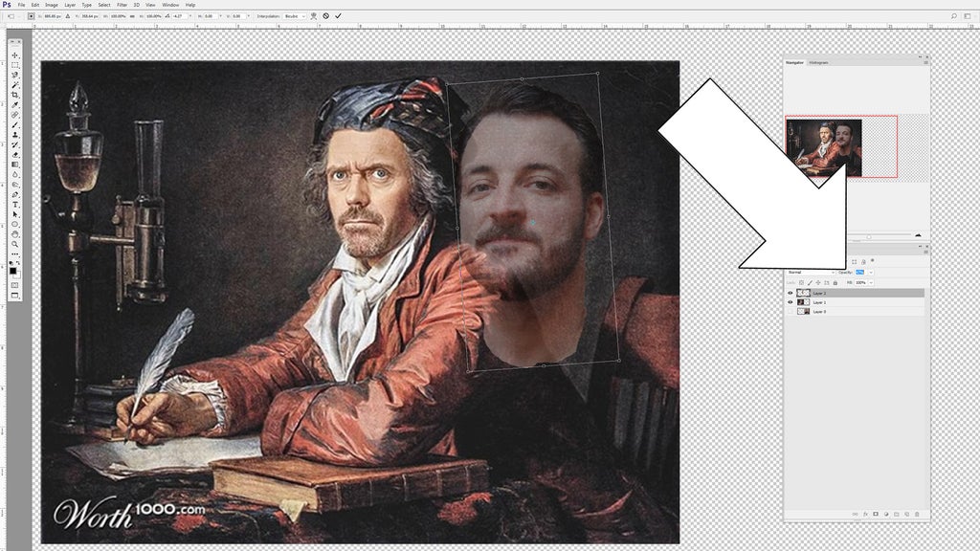Toggle lock transparent pixels in Layers panel
Viewport: 980px width, 551px height.
tap(801, 283)
